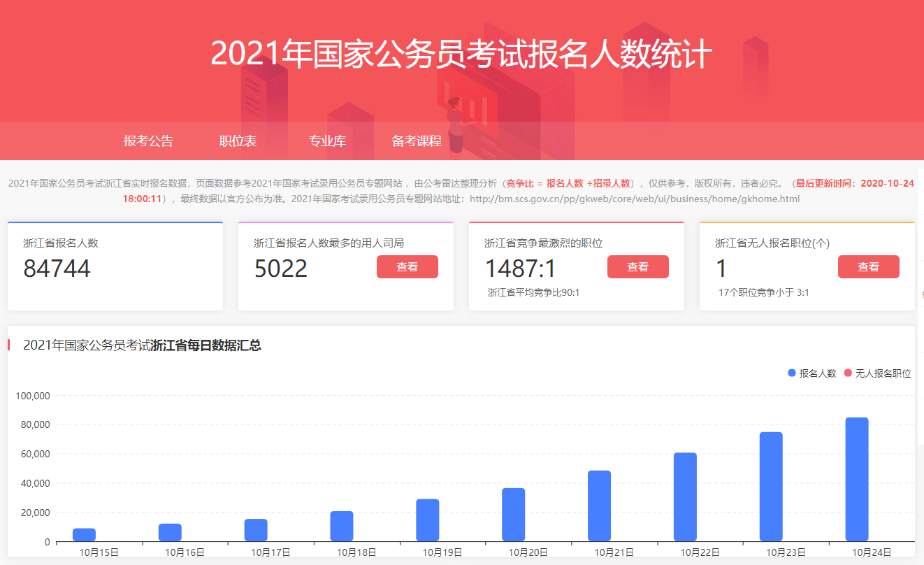Screen dimensions: 924x565
Task: Go to the 专业库 page
Action: pyautogui.click(x=327, y=141)
